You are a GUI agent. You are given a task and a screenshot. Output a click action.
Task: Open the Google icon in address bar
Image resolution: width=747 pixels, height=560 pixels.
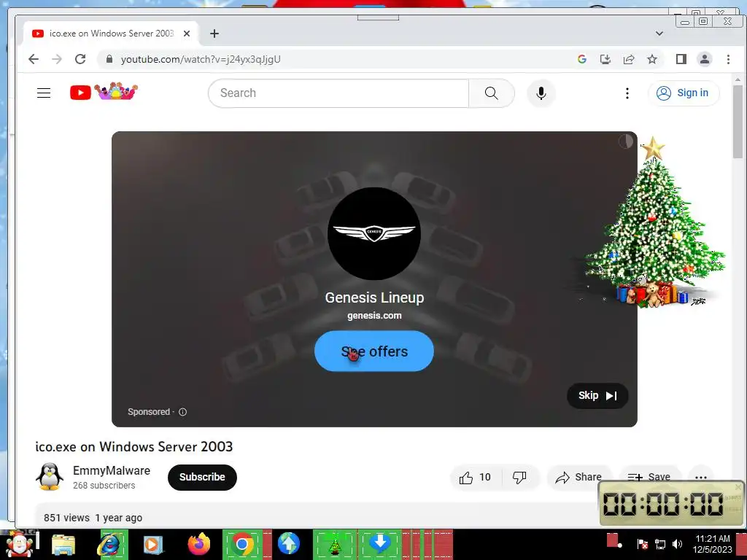(581, 59)
